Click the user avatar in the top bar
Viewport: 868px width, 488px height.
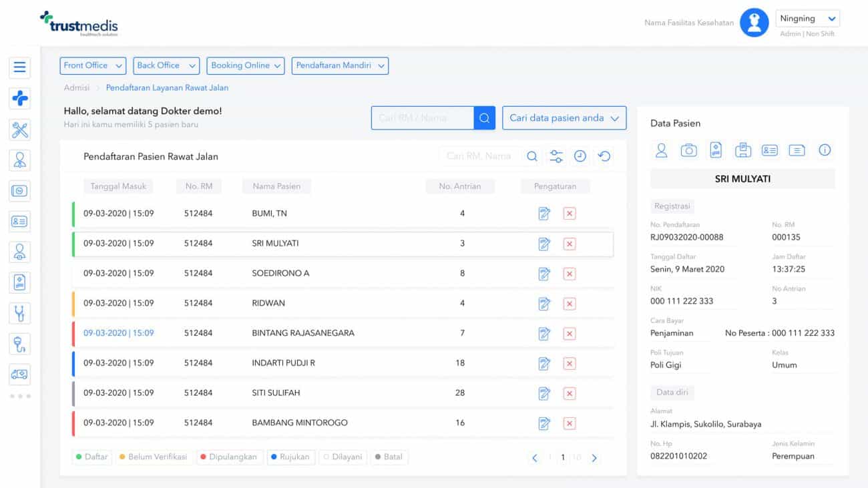[754, 23]
